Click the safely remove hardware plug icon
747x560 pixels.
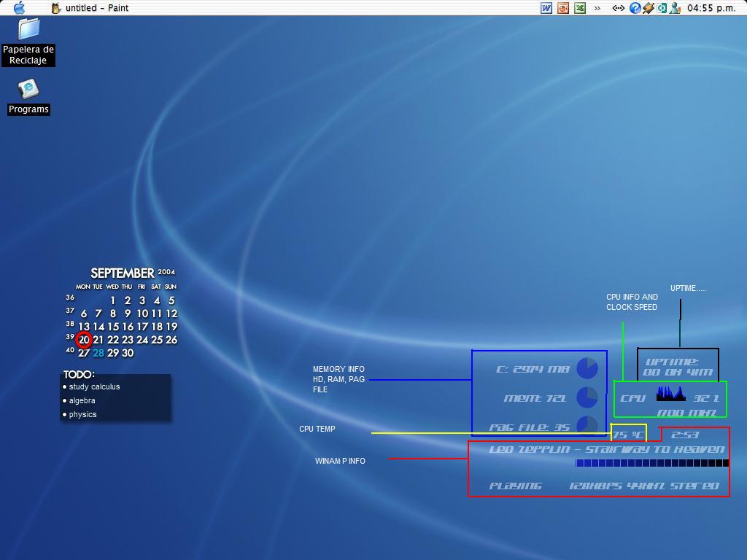[649, 8]
